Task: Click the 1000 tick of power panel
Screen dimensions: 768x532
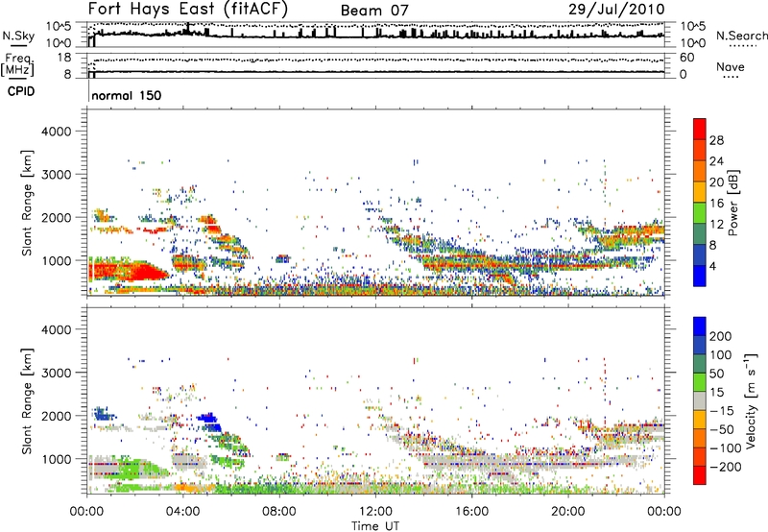Action: (57, 260)
